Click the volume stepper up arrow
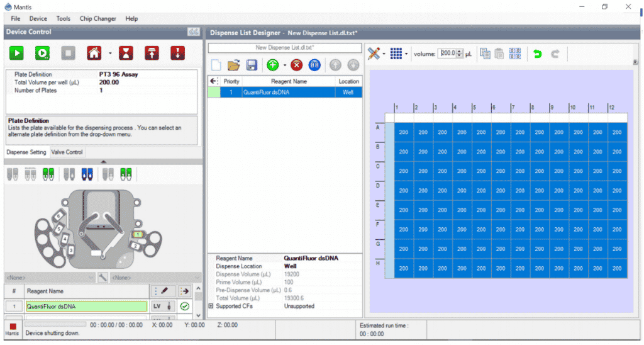 pyautogui.click(x=460, y=52)
